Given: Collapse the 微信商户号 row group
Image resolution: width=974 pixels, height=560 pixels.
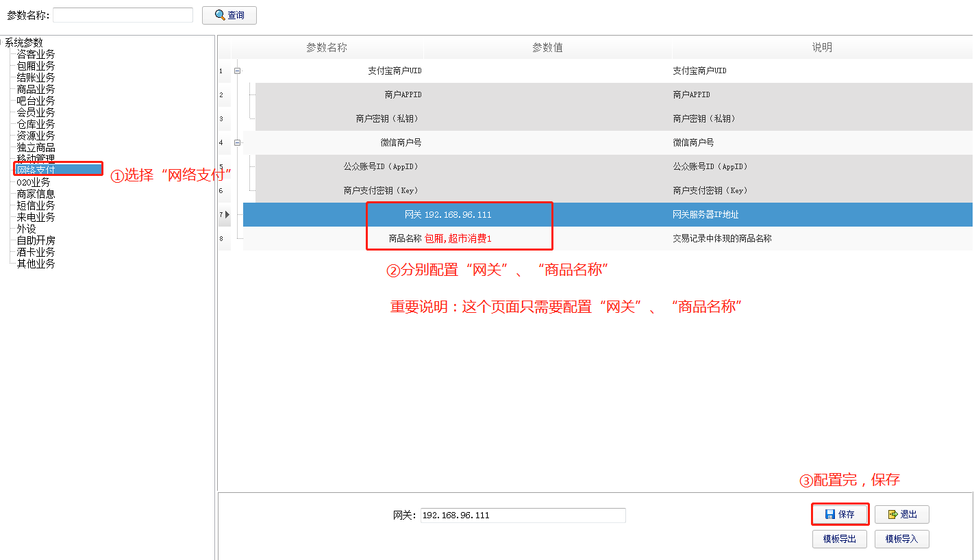Looking at the screenshot, I should [x=238, y=142].
